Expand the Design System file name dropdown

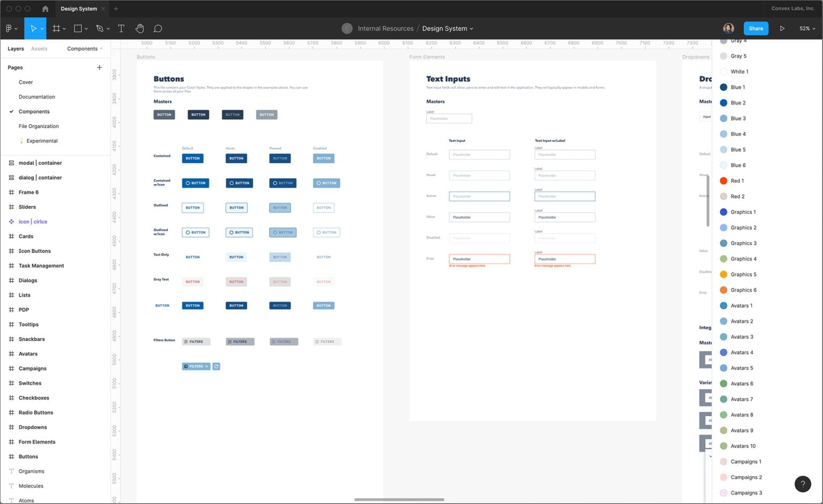point(448,28)
